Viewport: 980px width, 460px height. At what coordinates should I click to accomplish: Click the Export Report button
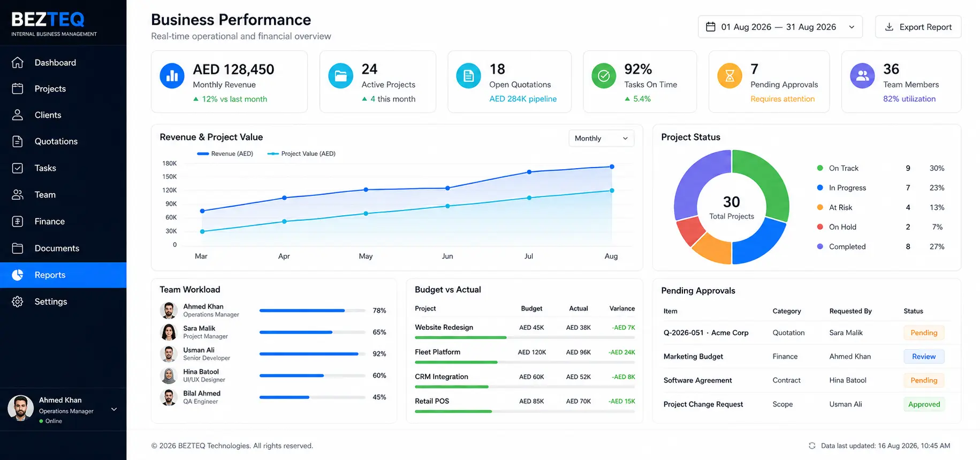pos(918,27)
